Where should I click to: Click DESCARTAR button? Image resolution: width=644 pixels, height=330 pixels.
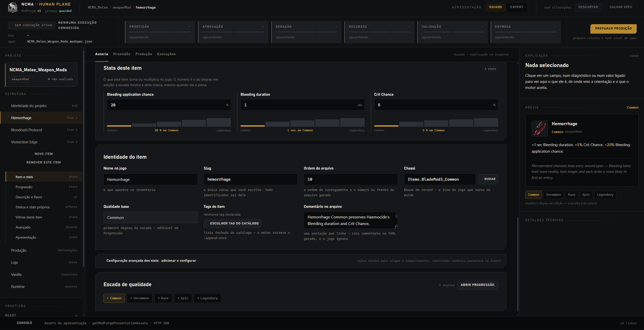588,7
